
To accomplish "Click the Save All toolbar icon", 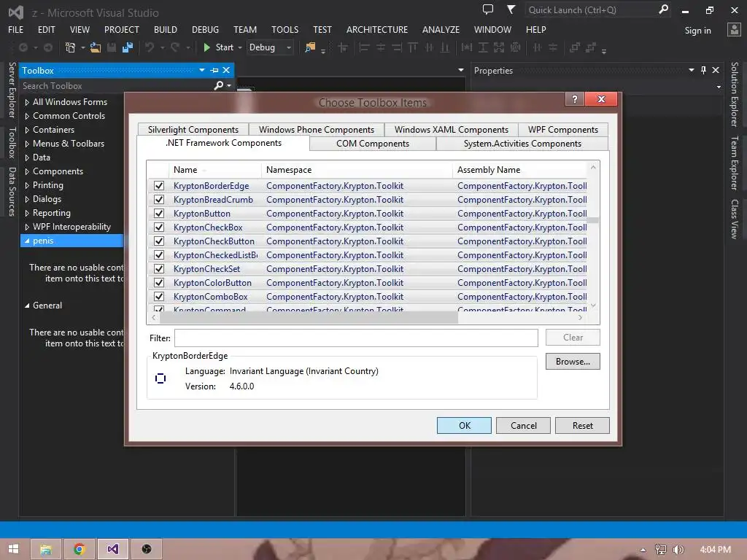I will point(127,47).
